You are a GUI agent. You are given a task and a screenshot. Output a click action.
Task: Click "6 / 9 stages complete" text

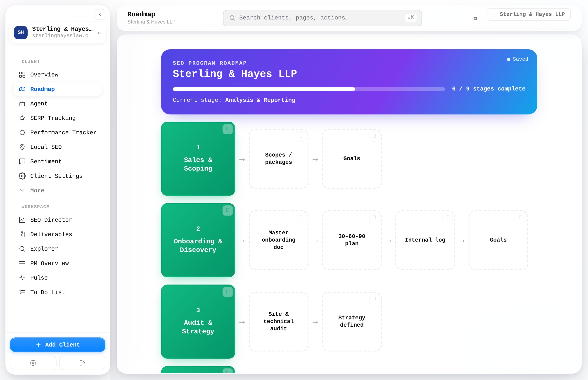488,89
